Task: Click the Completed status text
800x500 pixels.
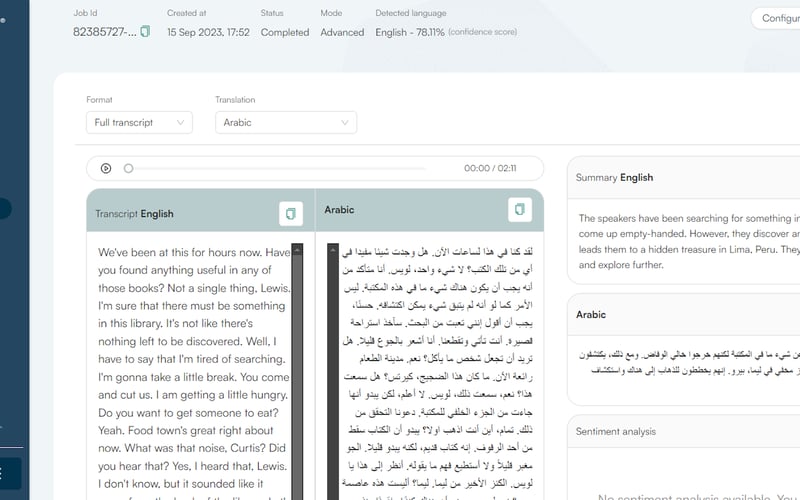Action: click(x=285, y=32)
